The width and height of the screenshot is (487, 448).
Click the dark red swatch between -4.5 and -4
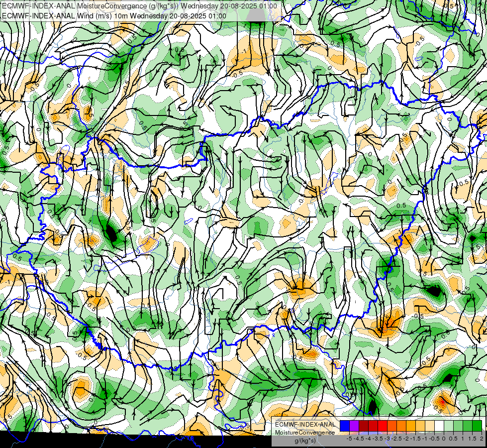[x=364, y=426]
